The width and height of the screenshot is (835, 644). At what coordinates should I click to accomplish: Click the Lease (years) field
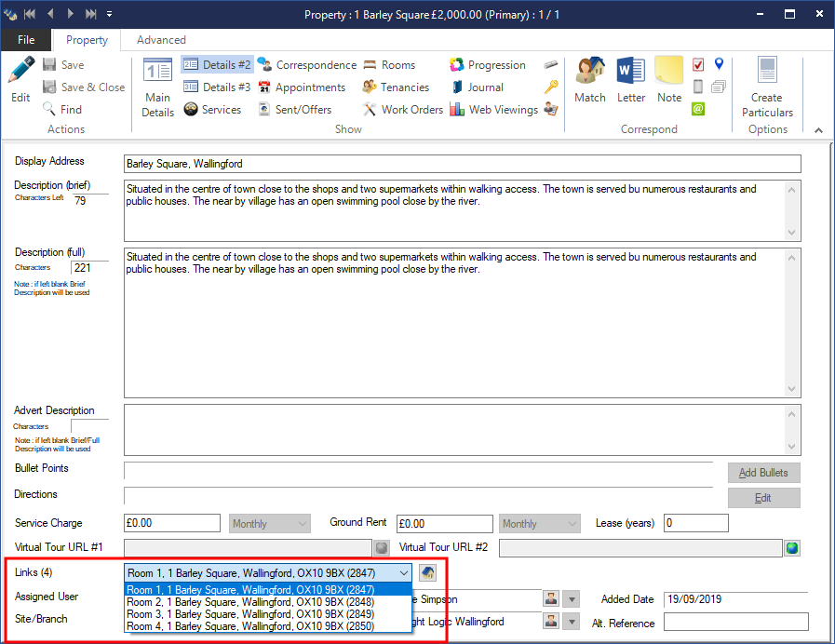click(696, 523)
